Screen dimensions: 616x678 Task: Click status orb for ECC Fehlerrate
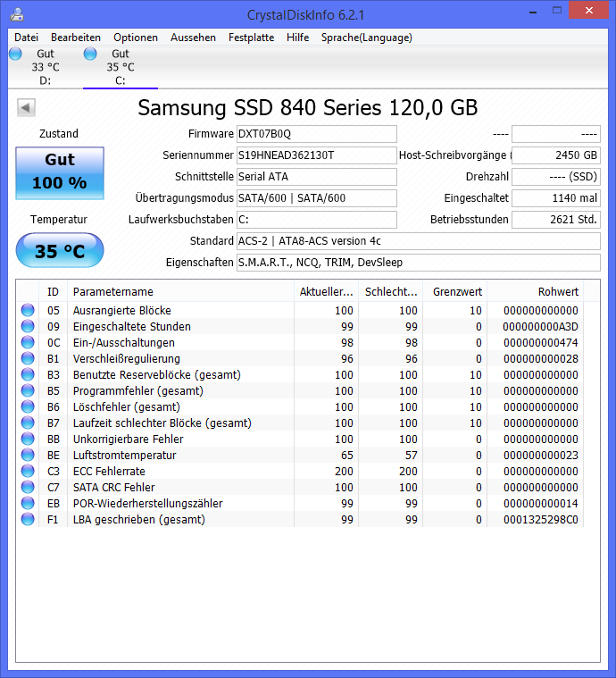click(28, 471)
